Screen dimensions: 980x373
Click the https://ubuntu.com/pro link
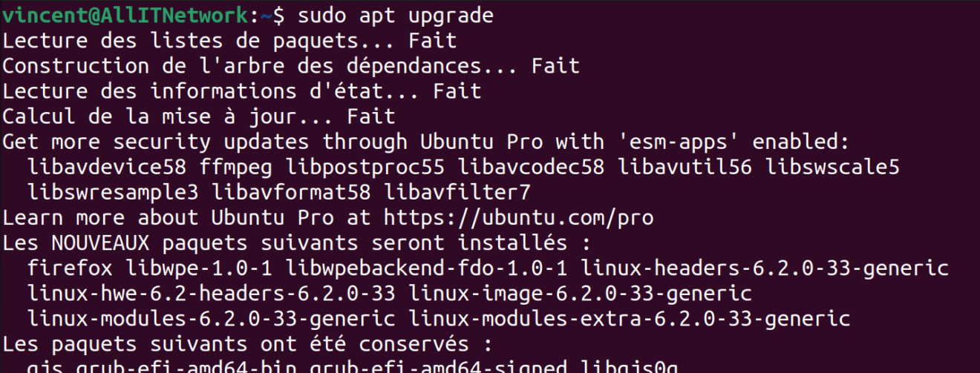click(x=519, y=218)
